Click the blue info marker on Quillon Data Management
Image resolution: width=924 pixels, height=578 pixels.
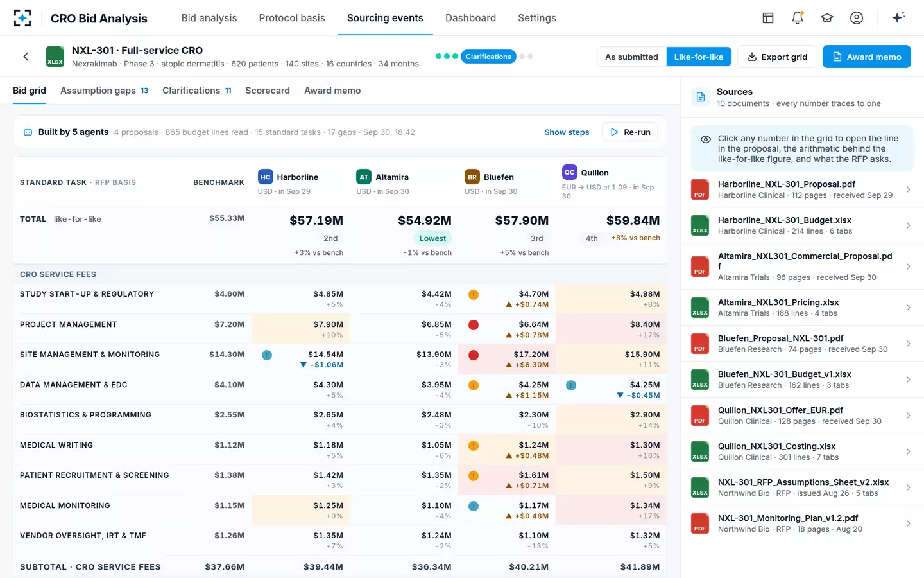click(x=571, y=385)
